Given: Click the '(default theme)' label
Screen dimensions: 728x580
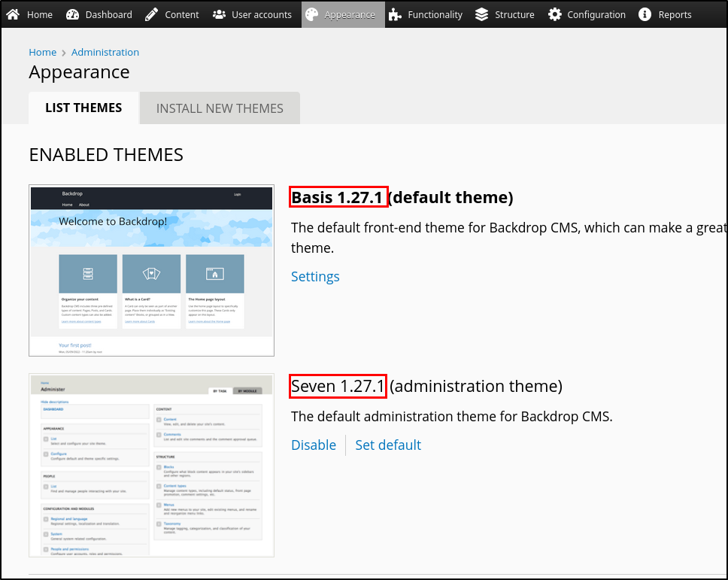Looking at the screenshot, I should [450, 197].
